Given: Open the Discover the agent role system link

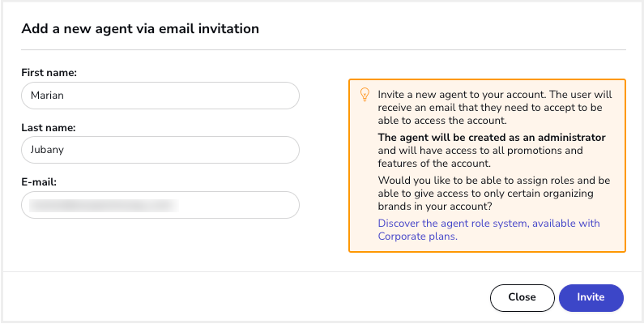Looking at the screenshot, I should tap(488, 230).
